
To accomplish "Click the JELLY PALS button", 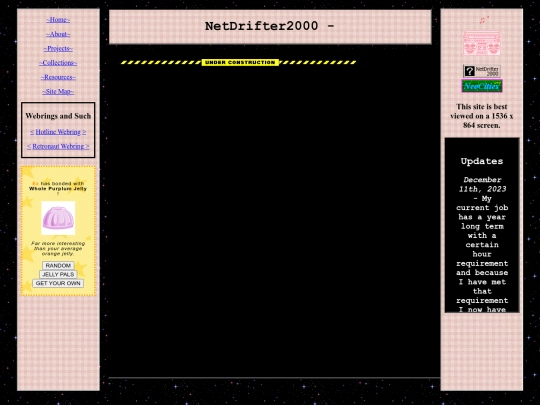I will pos(58,274).
